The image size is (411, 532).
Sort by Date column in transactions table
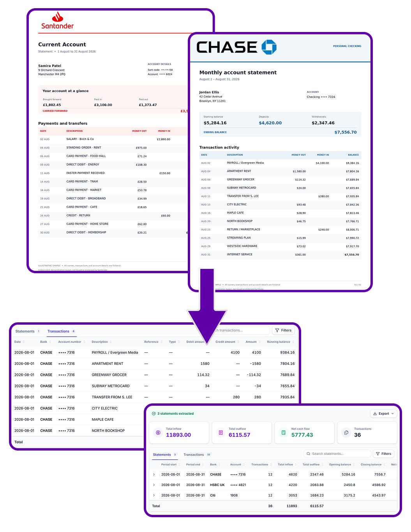[19, 342]
